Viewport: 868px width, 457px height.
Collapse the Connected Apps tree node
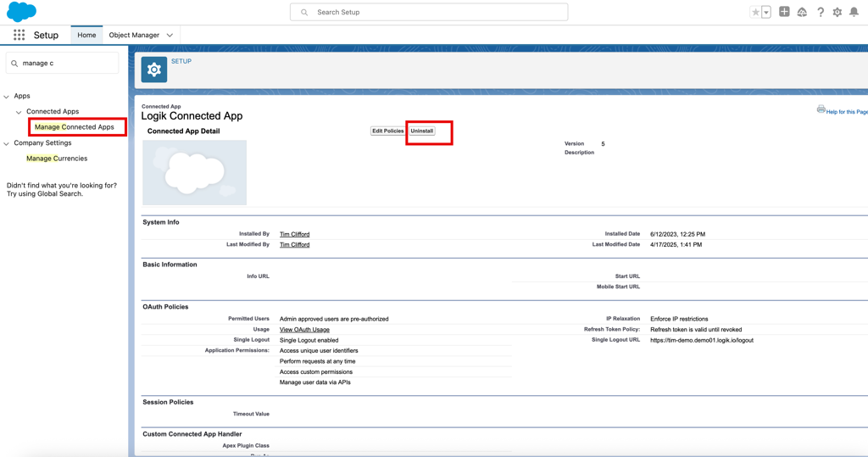[x=19, y=112]
